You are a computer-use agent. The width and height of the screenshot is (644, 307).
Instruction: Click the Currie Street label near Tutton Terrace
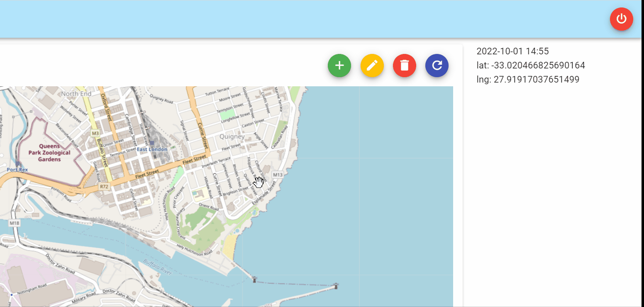coord(202,135)
